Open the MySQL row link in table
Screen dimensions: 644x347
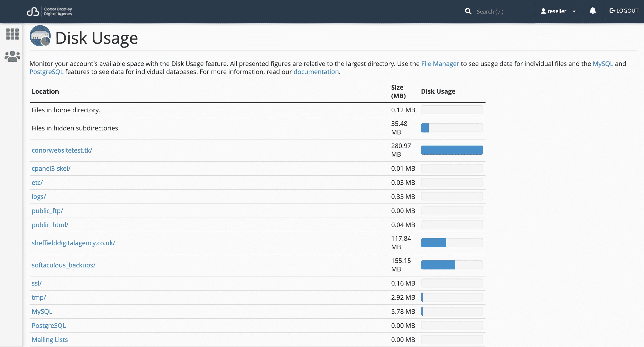(42, 311)
